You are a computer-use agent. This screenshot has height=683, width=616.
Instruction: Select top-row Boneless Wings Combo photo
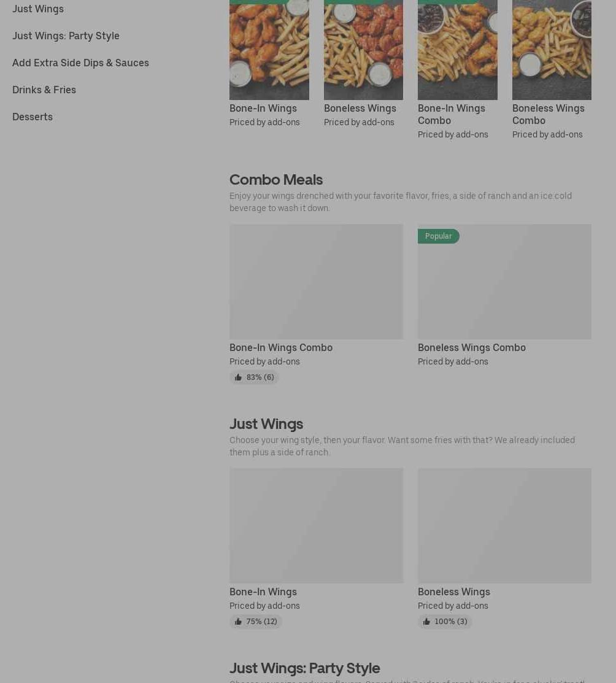pos(552,50)
